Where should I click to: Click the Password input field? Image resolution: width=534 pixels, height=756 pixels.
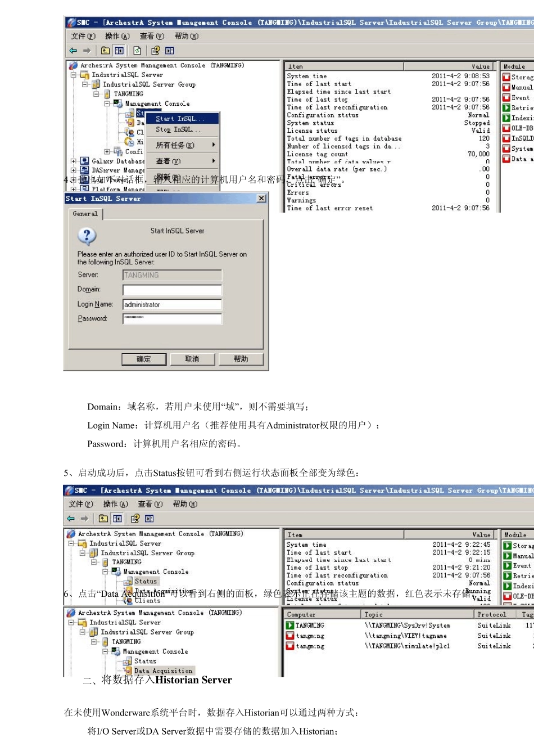click(x=172, y=319)
